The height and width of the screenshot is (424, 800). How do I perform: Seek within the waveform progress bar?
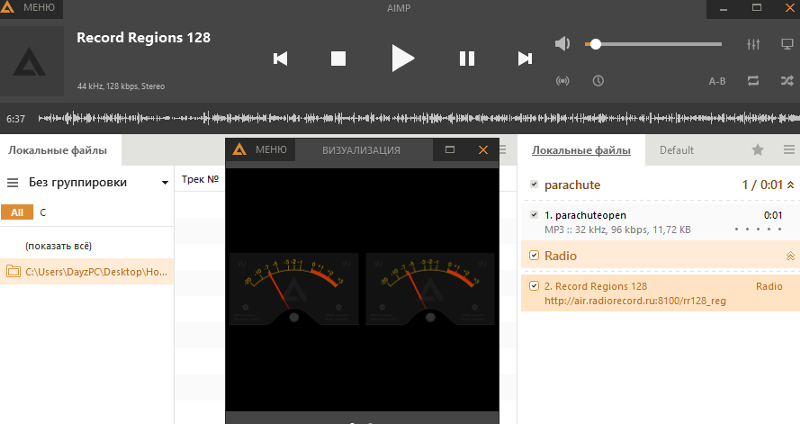tap(419, 118)
